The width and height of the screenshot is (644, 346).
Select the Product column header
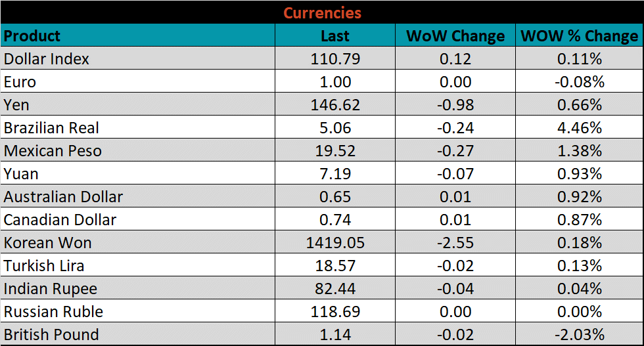click(32, 35)
